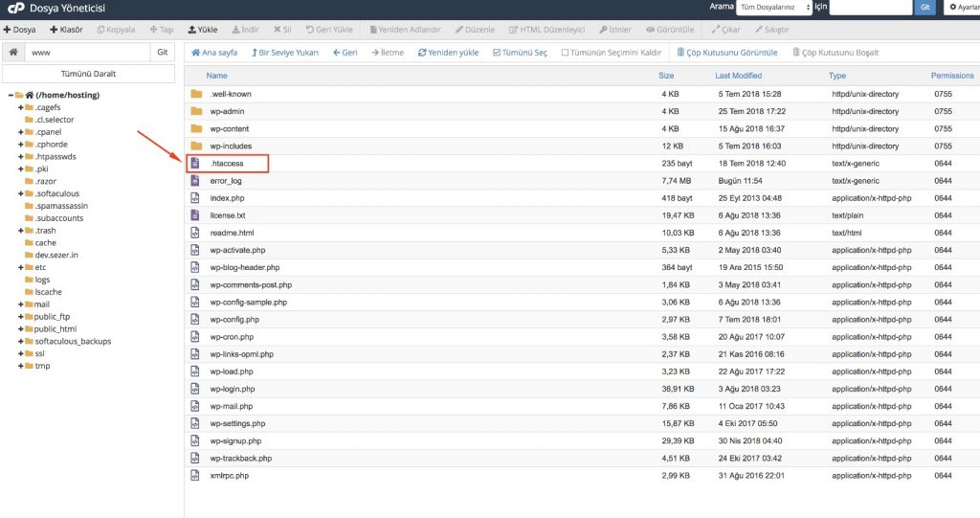
Task: Click the wp-admin folder icon
Action: [196, 111]
